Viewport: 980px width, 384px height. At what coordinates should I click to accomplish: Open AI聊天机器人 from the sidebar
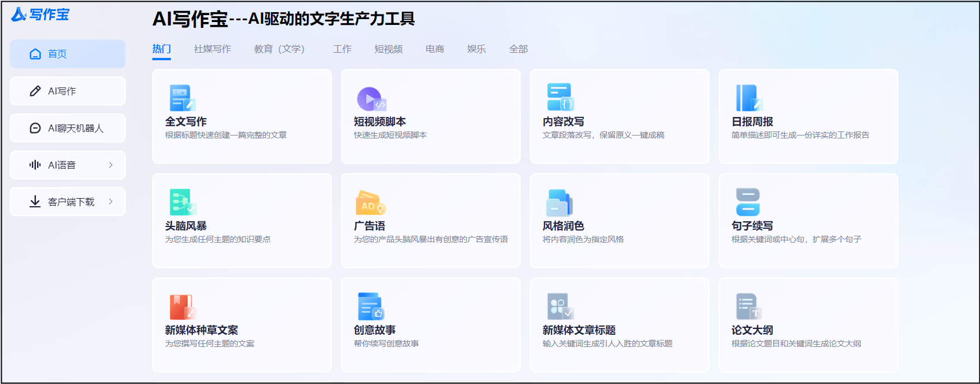point(68,128)
